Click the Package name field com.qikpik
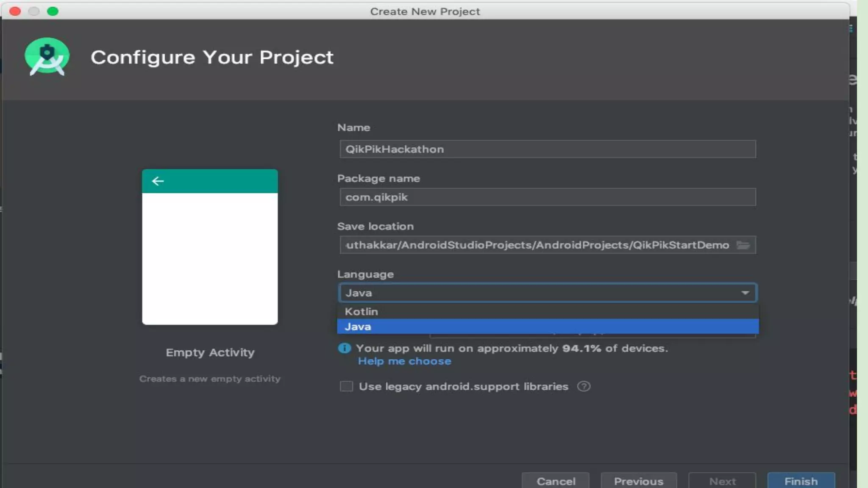 click(547, 197)
